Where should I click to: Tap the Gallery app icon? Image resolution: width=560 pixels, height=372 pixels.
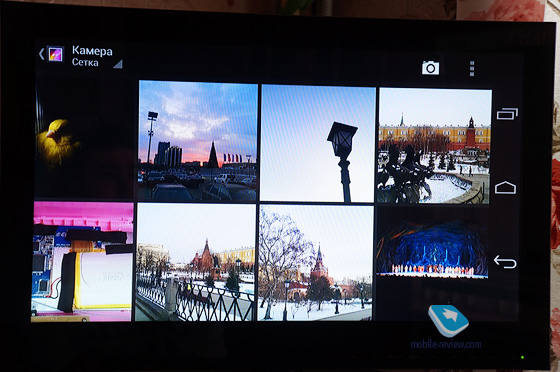pos(56,54)
